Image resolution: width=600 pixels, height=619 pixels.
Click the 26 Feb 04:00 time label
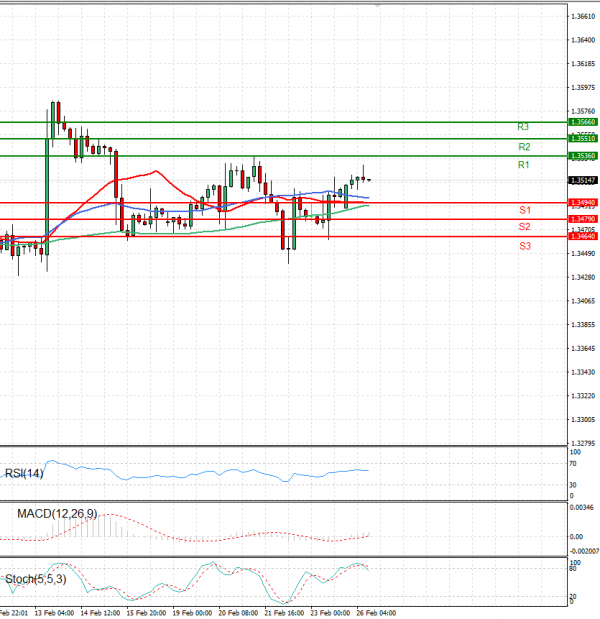[x=376, y=613]
